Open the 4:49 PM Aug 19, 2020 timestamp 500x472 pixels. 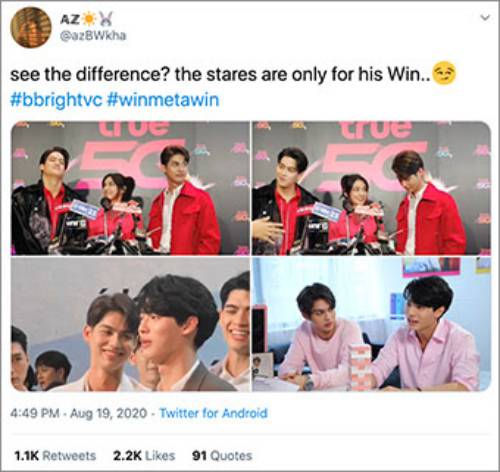pos(78,413)
